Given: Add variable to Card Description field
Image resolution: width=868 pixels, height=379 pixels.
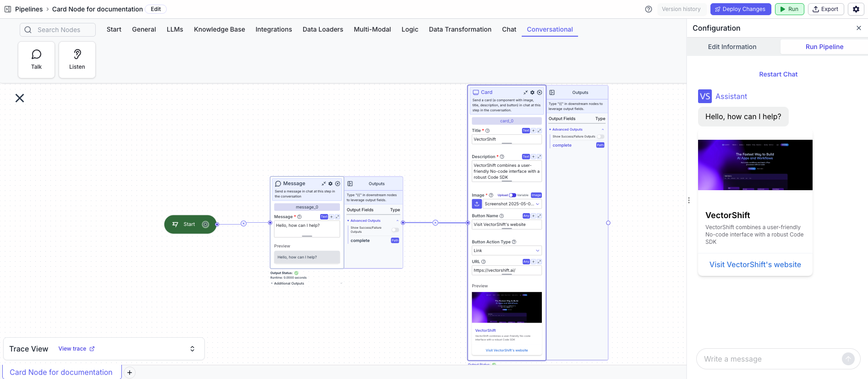Looking at the screenshot, I should [533, 157].
